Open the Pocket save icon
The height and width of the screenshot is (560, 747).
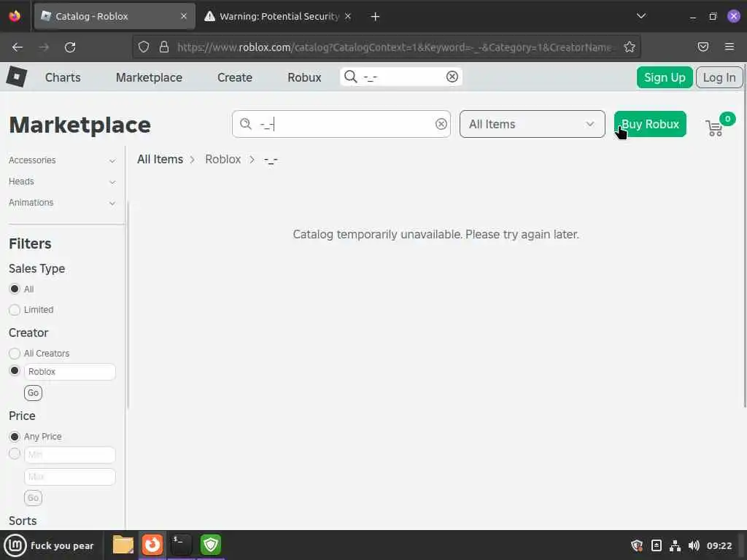[703, 47]
